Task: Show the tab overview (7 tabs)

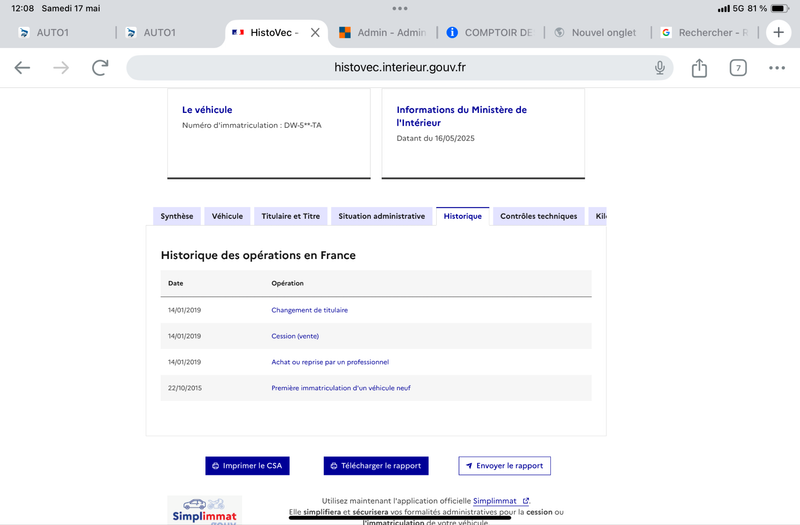Action: pyautogui.click(x=738, y=67)
